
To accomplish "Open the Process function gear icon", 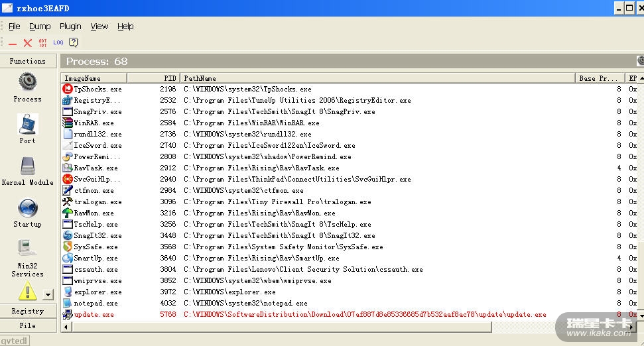I will click(x=27, y=82).
